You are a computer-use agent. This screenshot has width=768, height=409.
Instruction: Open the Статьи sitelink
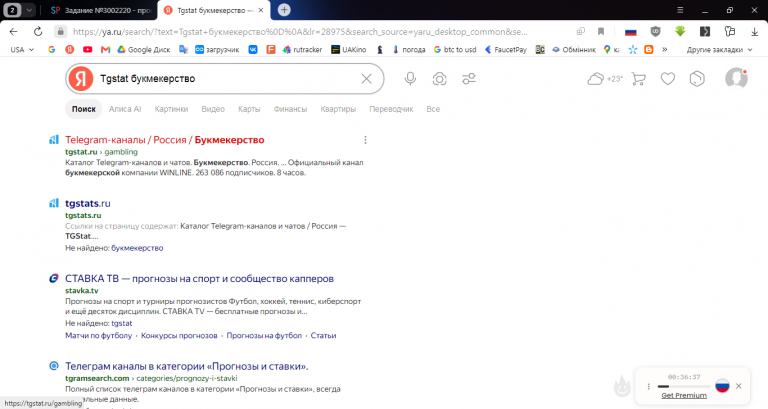pos(323,336)
